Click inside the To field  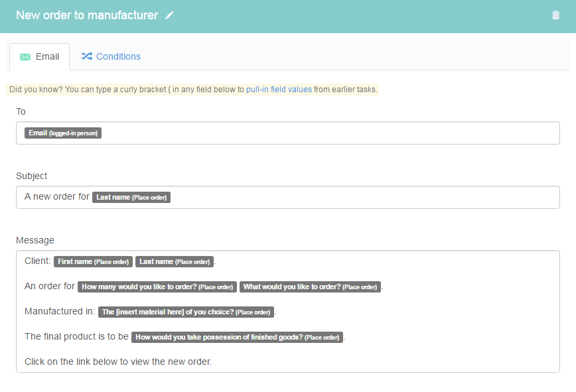(287, 133)
